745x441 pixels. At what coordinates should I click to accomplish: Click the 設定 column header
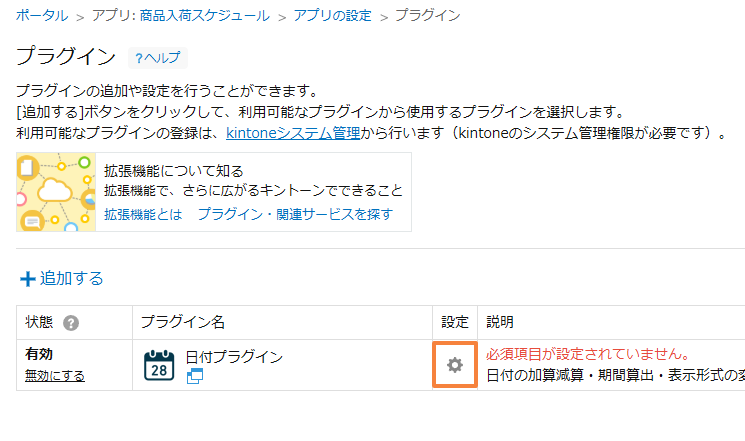click(455, 322)
